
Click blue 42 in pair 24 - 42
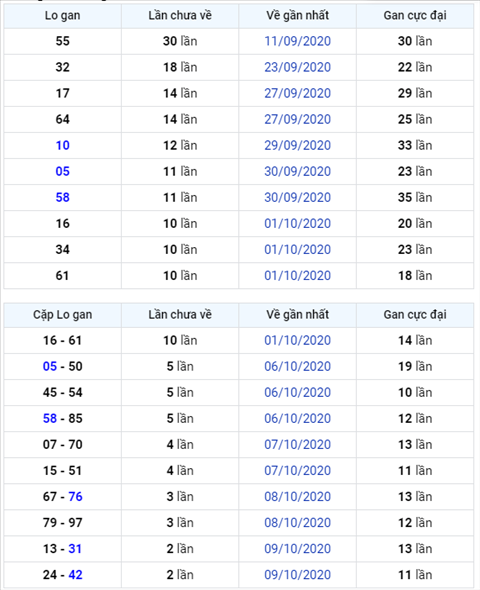click(x=75, y=575)
